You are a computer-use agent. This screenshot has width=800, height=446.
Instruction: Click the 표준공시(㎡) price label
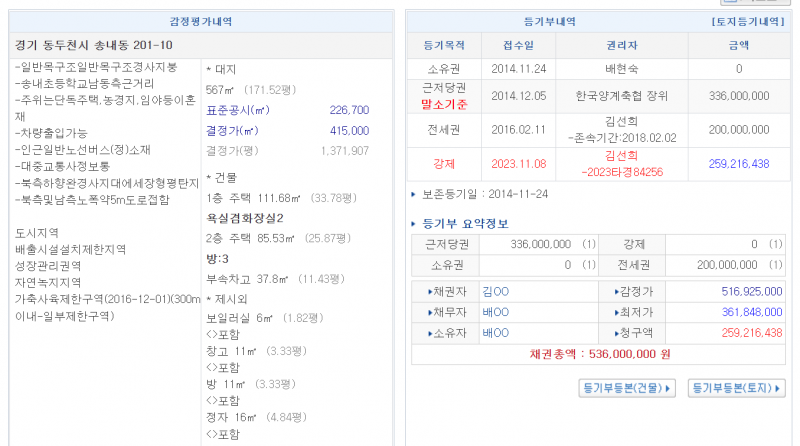tap(238, 110)
